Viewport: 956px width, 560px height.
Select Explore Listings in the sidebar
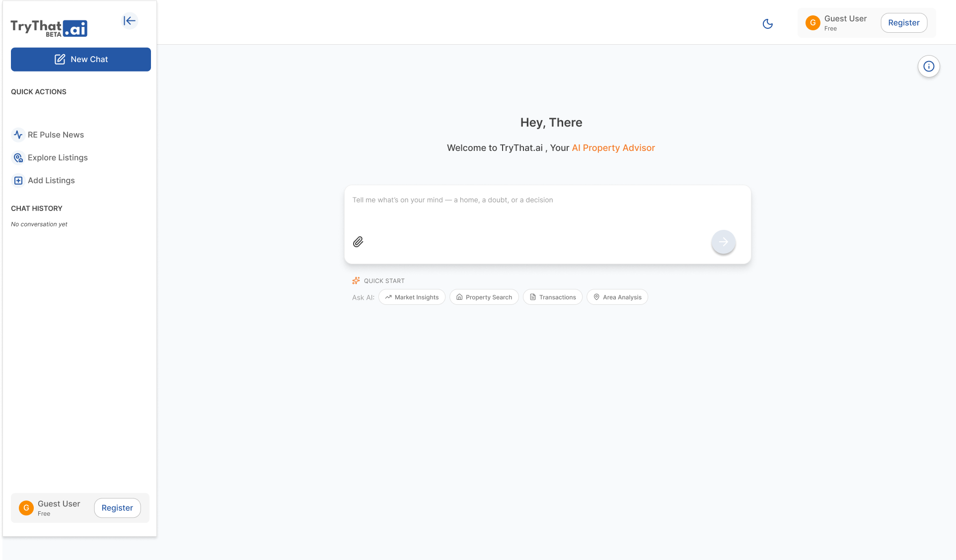pyautogui.click(x=57, y=157)
